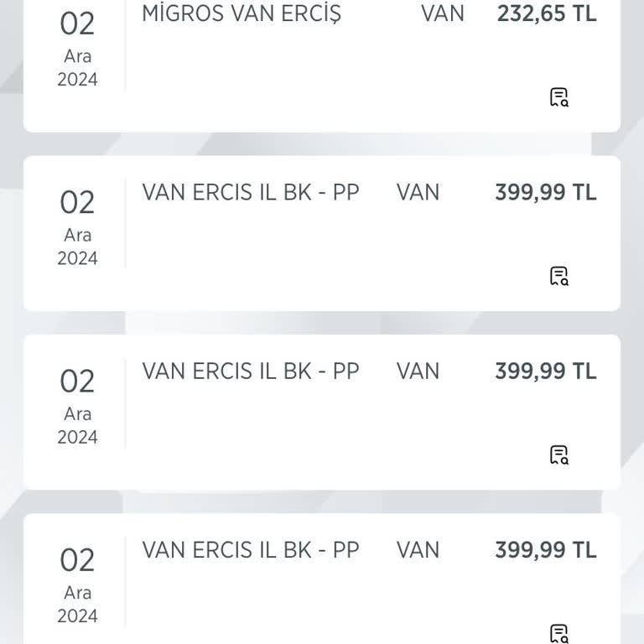The width and height of the screenshot is (644, 644).
Task: Click 02 Ara 2024 date on Migros card
Action: tap(77, 49)
